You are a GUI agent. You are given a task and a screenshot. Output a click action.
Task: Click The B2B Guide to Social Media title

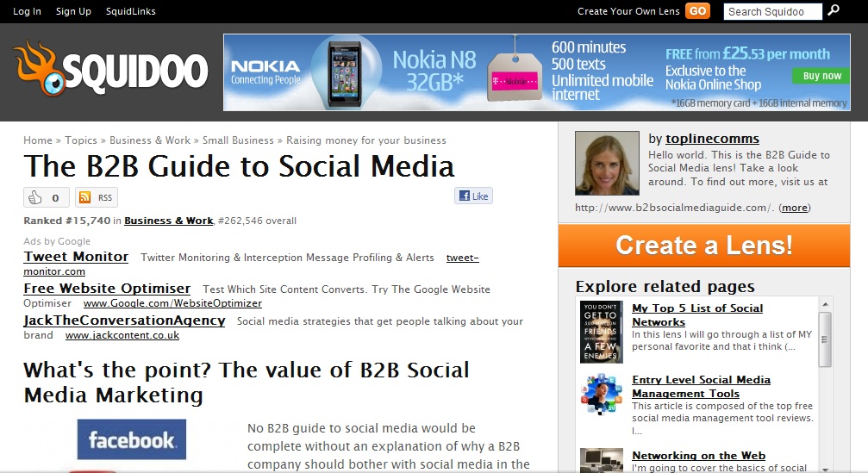239,166
